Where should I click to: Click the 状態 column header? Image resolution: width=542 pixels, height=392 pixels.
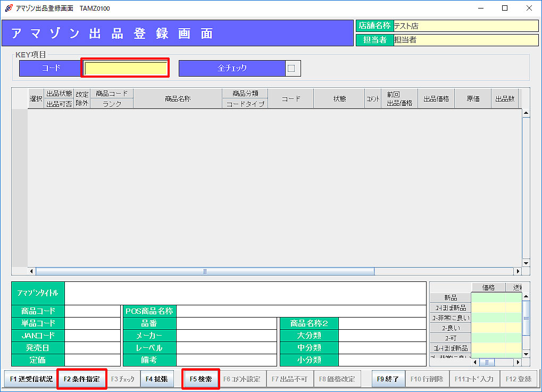(339, 98)
